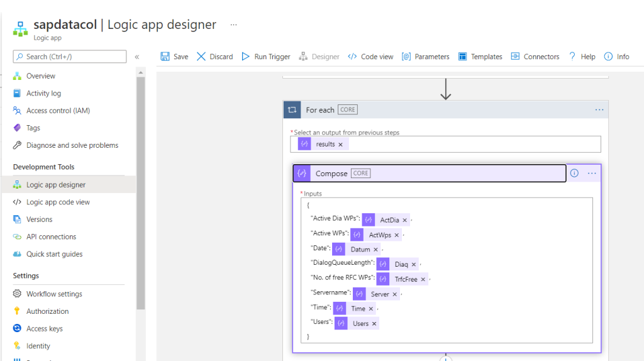Screen dimensions: 644x361
Task: Open the Info toolbar item
Action: (x=616, y=57)
